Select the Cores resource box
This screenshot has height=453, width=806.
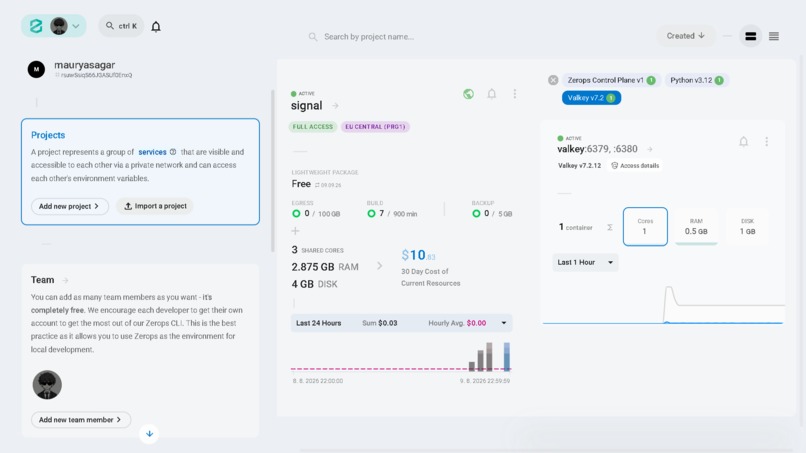click(x=645, y=226)
